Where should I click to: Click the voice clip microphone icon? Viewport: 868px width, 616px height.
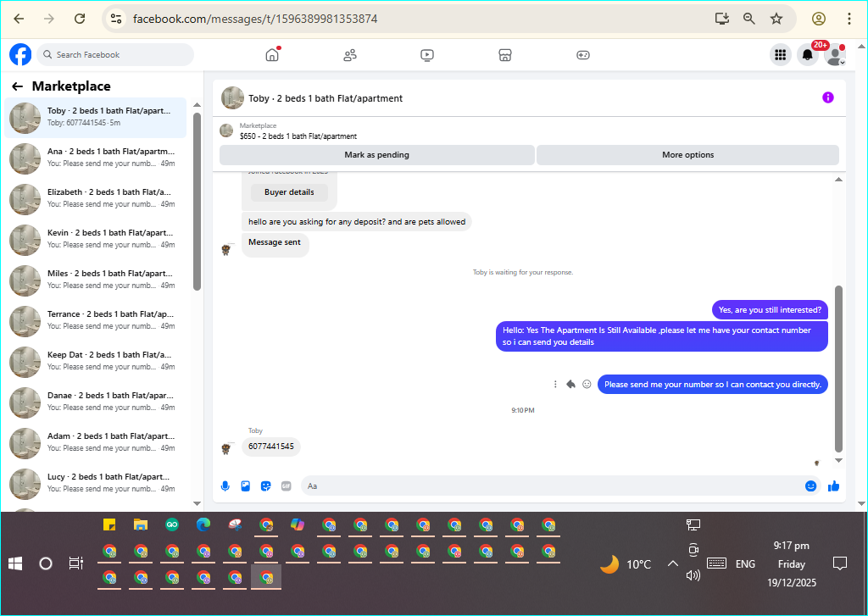(x=225, y=486)
